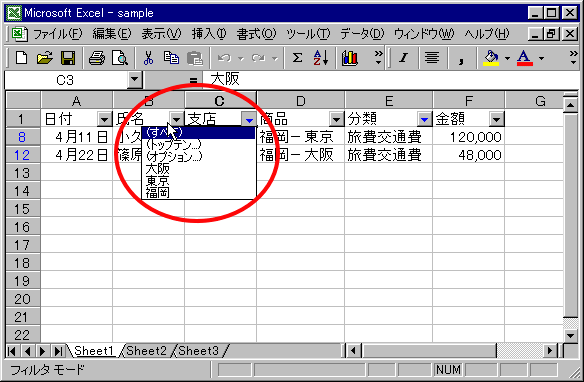Open the 分類 column filter dropdown
This screenshot has height=382, width=584.
(424, 120)
